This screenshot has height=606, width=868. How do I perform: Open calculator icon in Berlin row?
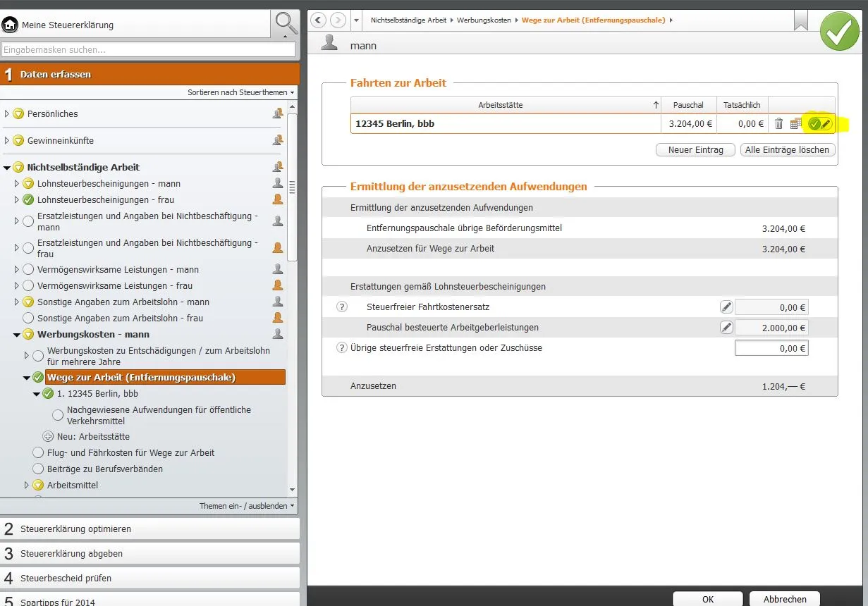pyautogui.click(x=796, y=124)
